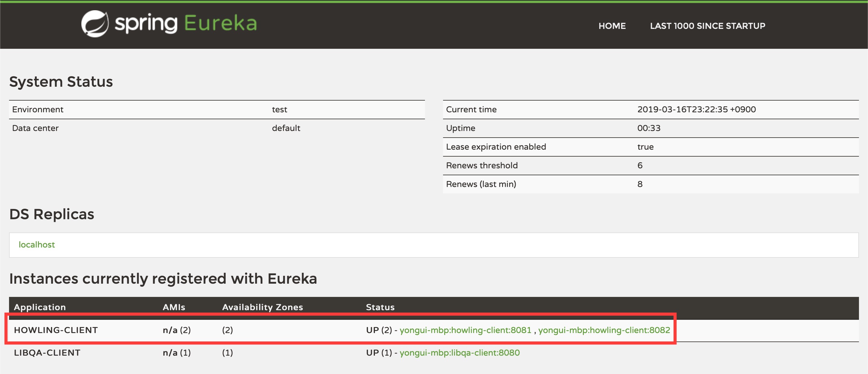The height and width of the screenshot is (374, 868).
Task: Select the Environment label cell
Action: click(38, 109)
